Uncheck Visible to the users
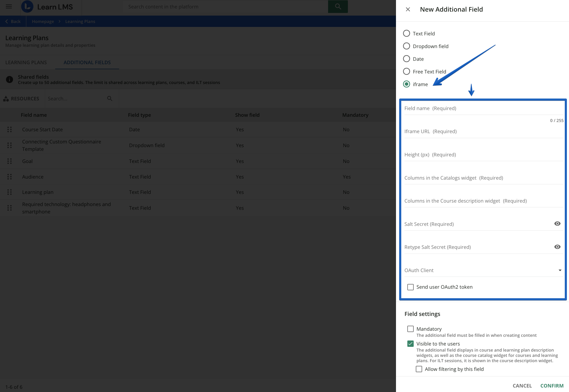Screen dimensions: 569x392 click(411, 344)
